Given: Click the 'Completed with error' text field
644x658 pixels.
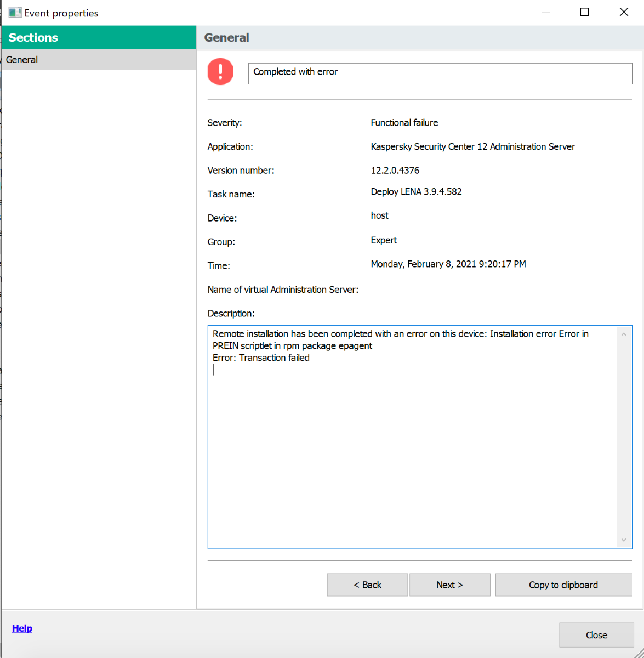Looking at the screenshot, I should coord(440,73).
